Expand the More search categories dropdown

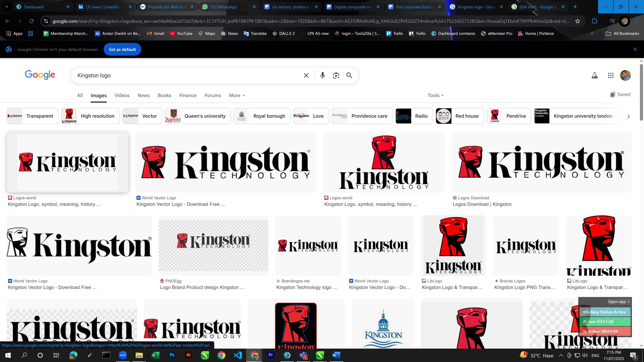237,95
